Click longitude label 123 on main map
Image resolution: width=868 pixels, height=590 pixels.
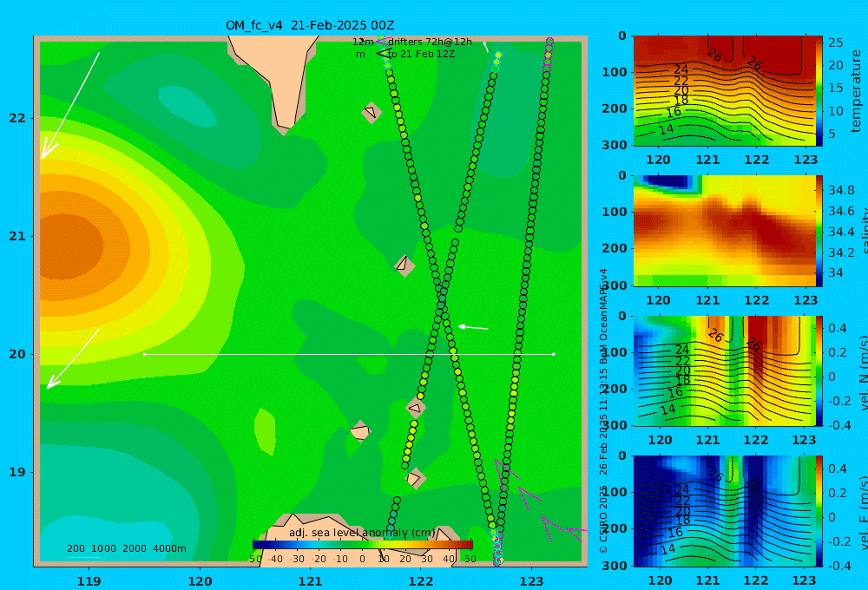(x=531, y=581)
